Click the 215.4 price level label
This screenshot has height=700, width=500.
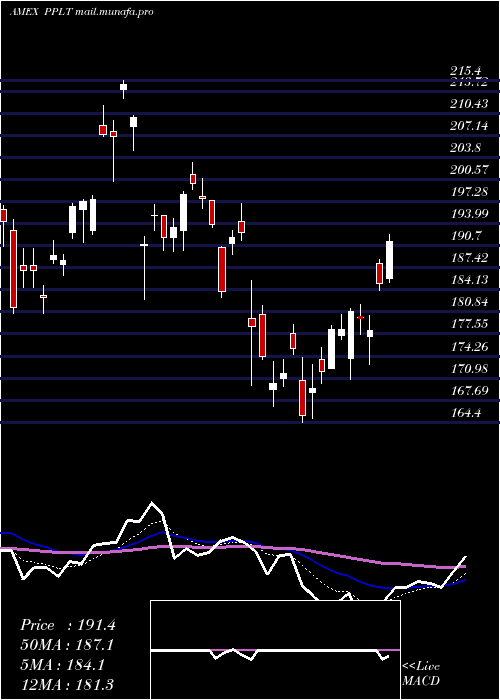pos(466,71)
